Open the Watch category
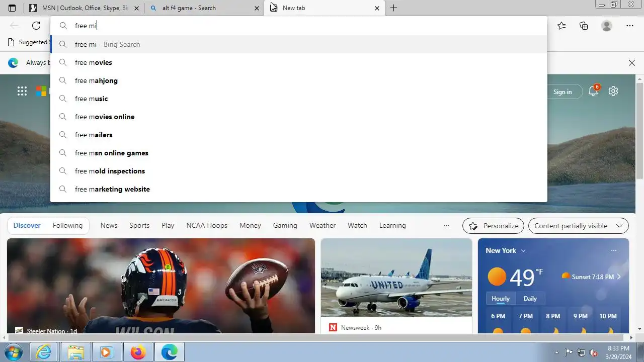 click(357, 226)
